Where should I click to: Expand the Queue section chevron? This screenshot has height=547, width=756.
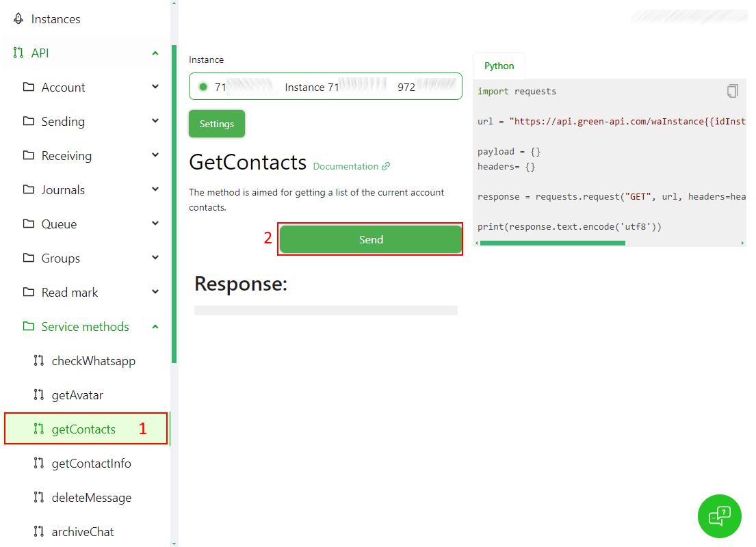[x=155, y=224]
